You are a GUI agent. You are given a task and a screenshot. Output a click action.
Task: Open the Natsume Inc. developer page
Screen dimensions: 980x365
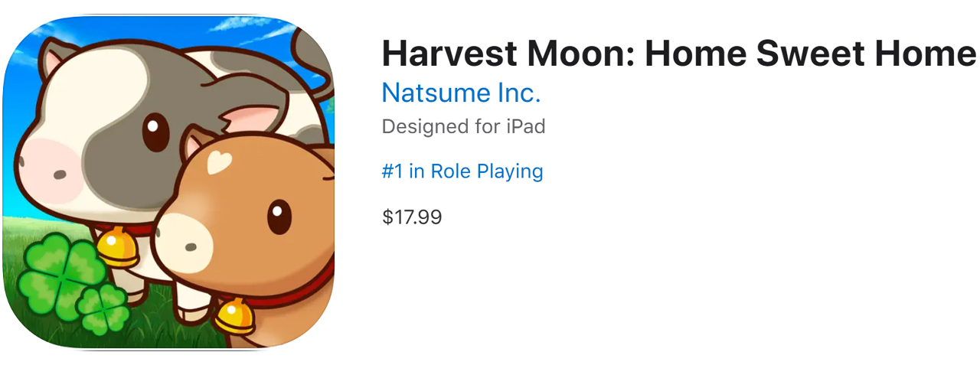[461, 93]
